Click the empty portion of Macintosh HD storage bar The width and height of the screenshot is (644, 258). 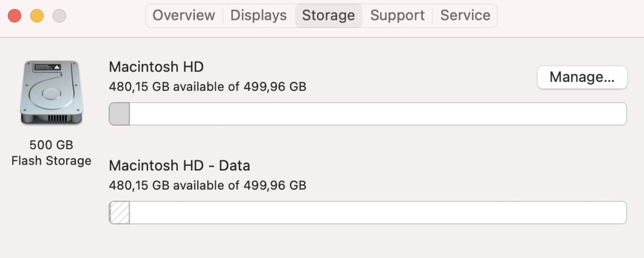pyautogui.click(x=377, y=114)
